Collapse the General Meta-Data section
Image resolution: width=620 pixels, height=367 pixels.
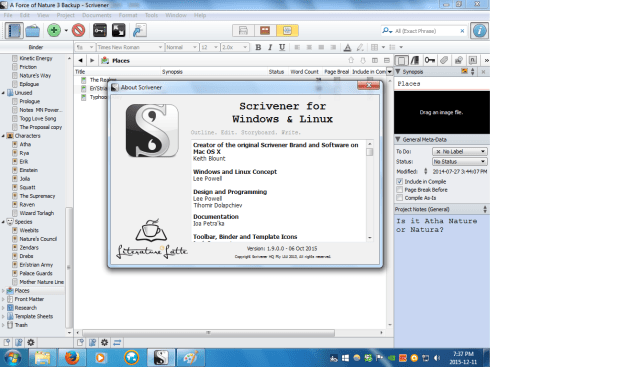(x=398, y=139)
